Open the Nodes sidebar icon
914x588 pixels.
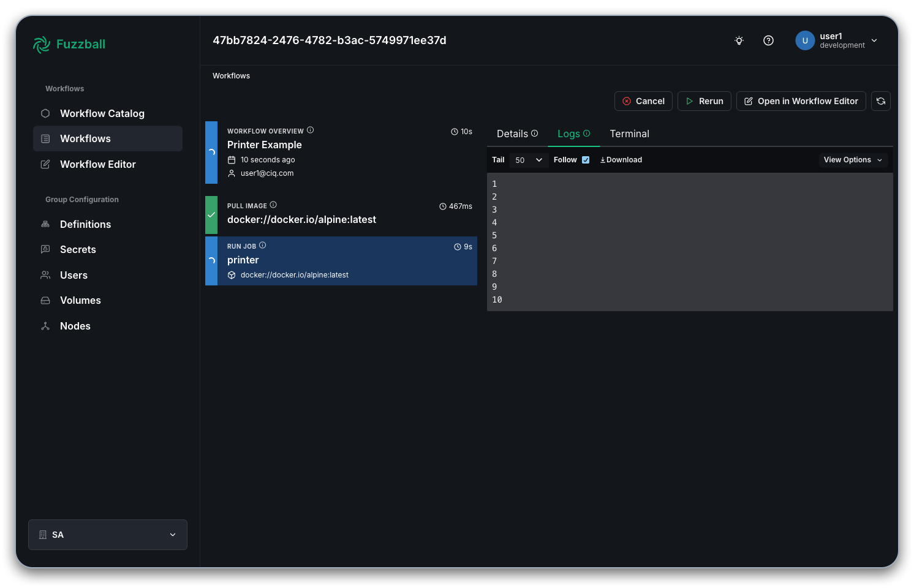45,326
